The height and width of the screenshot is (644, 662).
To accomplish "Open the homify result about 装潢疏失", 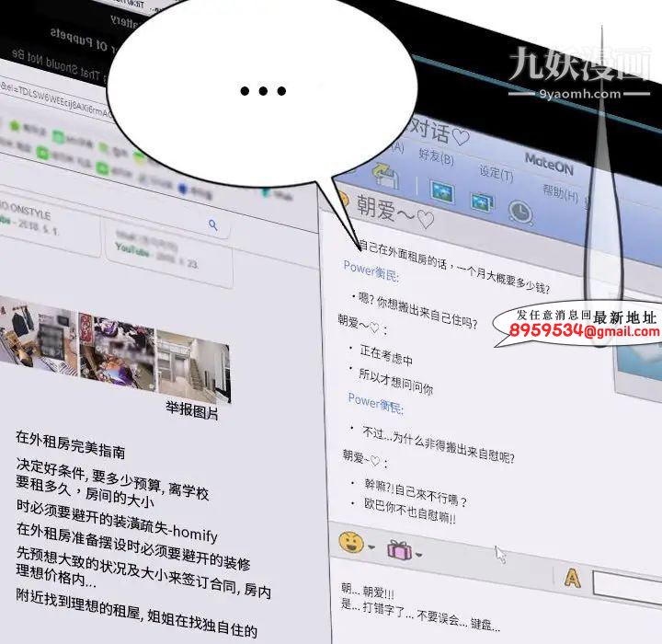I will [117, 522].
